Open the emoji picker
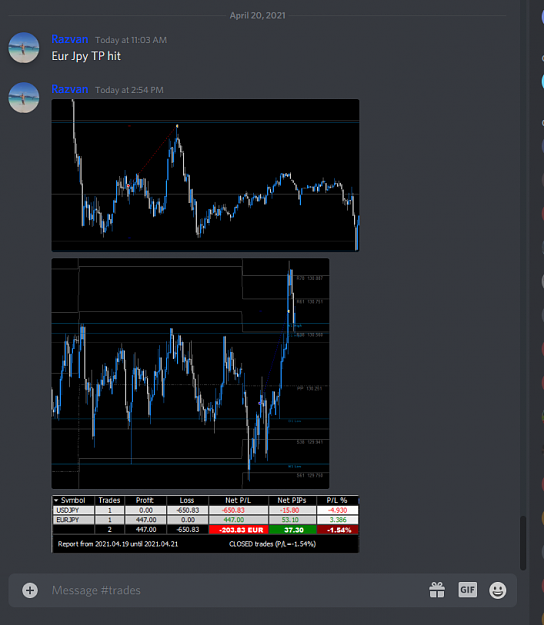The image size is (544, 625). click(x=497, y=590)
